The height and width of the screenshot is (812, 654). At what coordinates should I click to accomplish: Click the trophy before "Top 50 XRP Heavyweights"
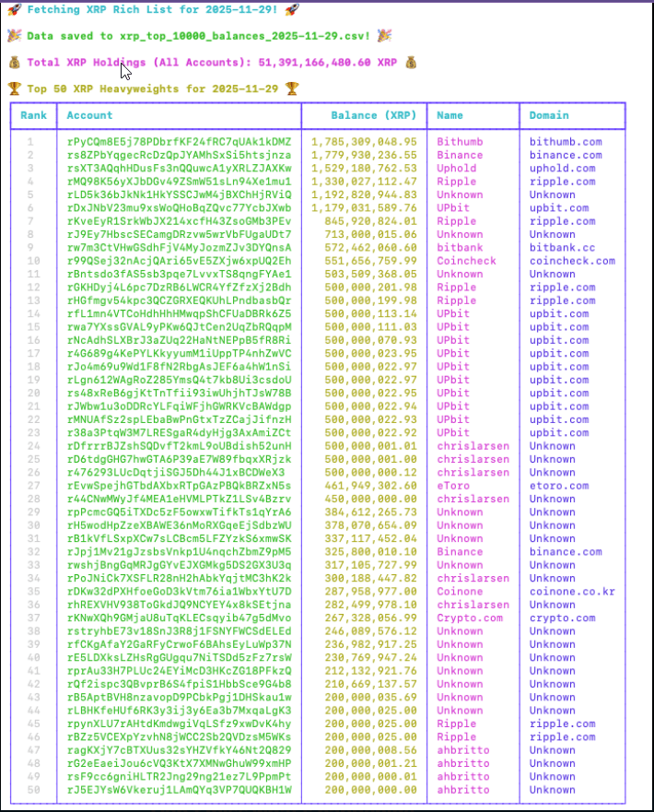(14, 89)
